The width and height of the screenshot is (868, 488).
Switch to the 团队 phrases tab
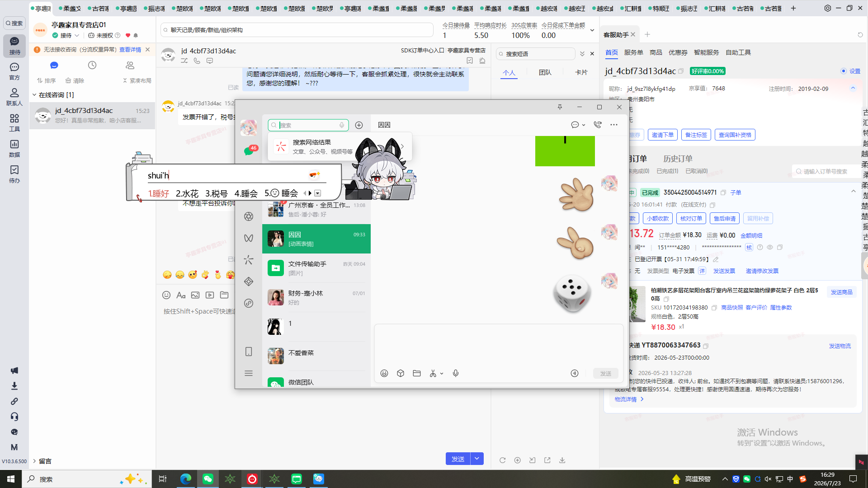pyautogui.click(x=545, y=72)
